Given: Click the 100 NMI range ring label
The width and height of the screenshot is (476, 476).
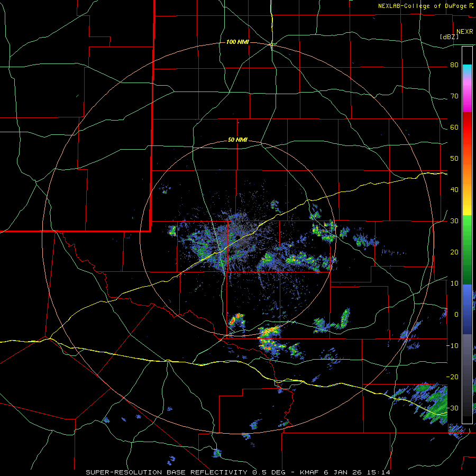Looking at the screenshot, I should coord(237,42).
